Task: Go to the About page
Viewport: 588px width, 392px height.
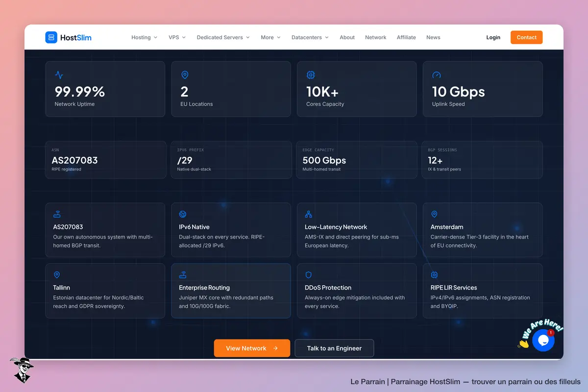Action: pyautogui.click(x=347, y=37)
